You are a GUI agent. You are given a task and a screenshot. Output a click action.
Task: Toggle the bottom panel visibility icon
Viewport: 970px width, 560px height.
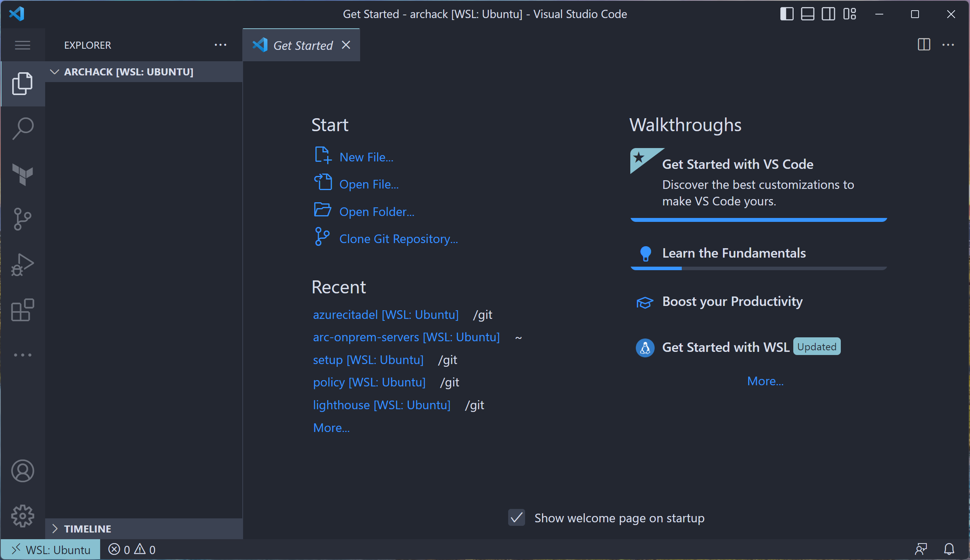807,14
